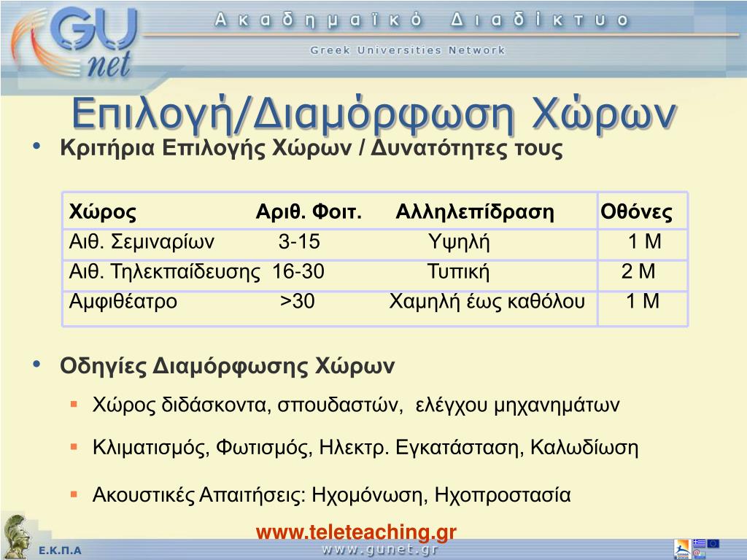The width and height of the screenshot is (747, 560).
Task: Select the 'Αιθ. Σεμιναρίων' table cell
Action: (142, 242)
